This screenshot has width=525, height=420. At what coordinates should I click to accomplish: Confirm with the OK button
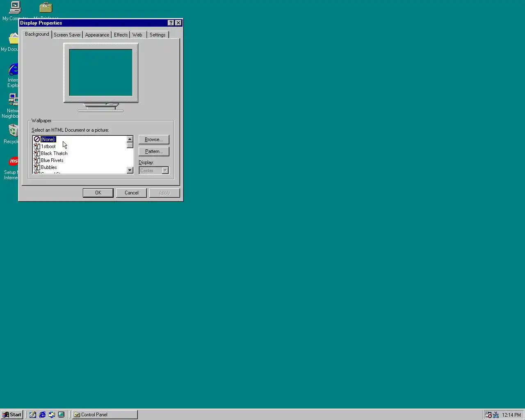(x=98, y=193)
